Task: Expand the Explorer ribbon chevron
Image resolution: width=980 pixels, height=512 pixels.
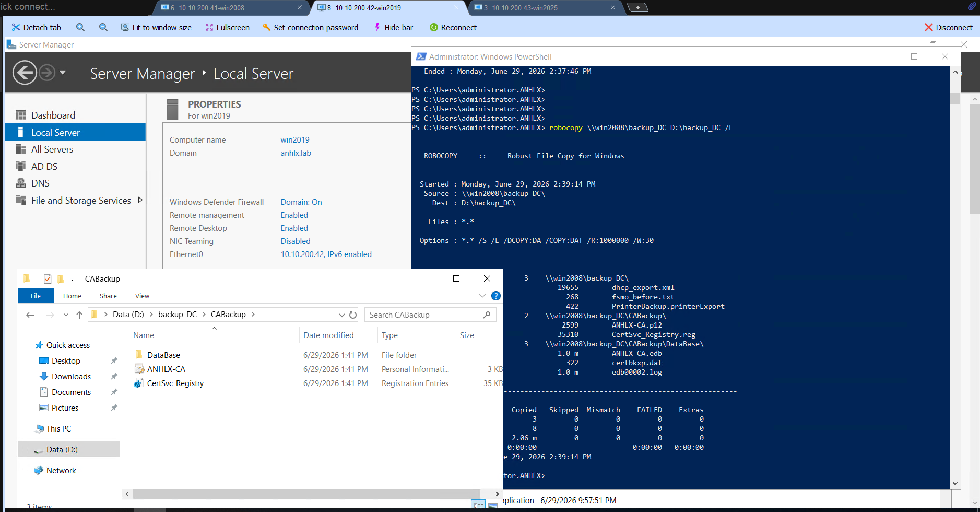Action: click(482, 296)
